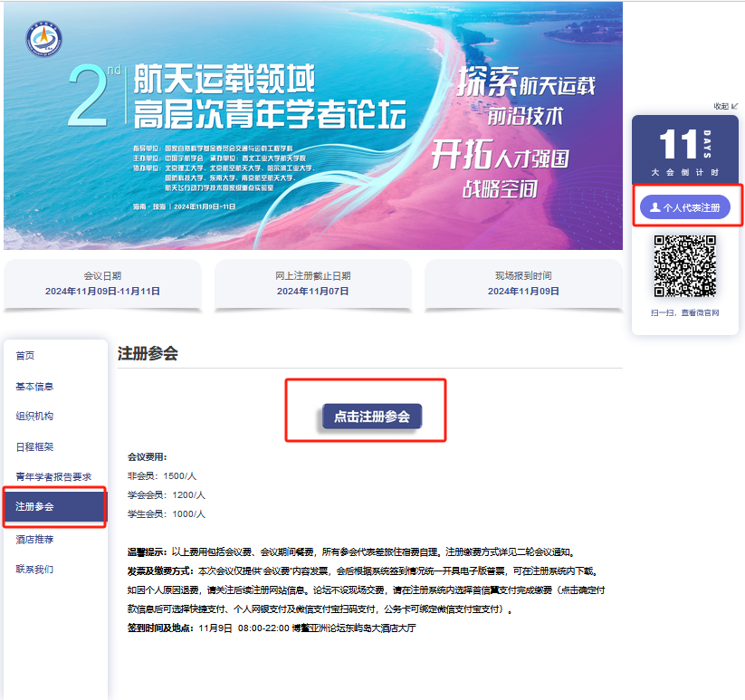Go to the 联系我们 page

(x=34, y=570)
